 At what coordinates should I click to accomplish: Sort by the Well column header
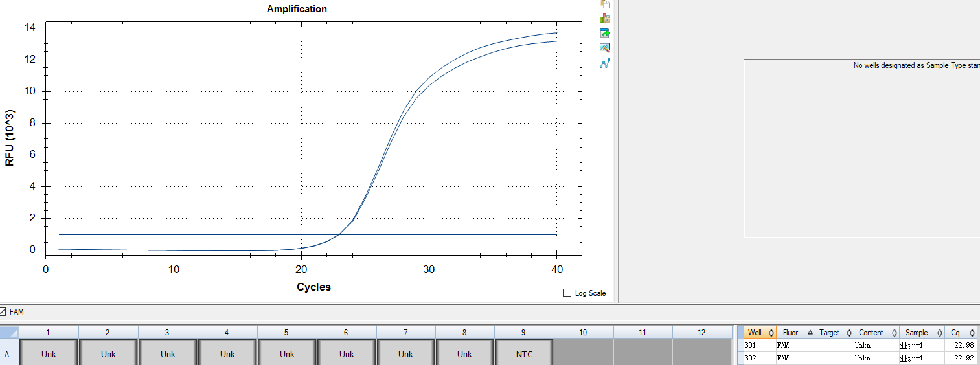tap(760, 333)
